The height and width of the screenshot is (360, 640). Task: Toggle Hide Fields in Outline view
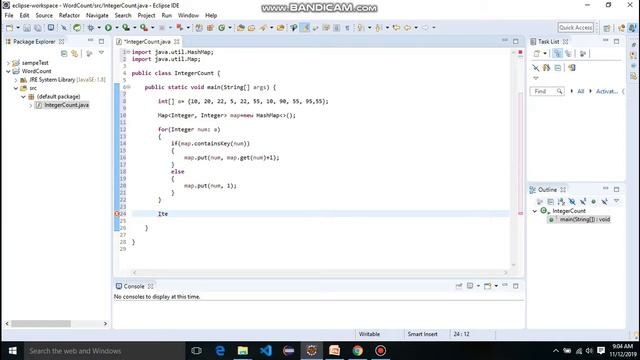coord(572,202)
